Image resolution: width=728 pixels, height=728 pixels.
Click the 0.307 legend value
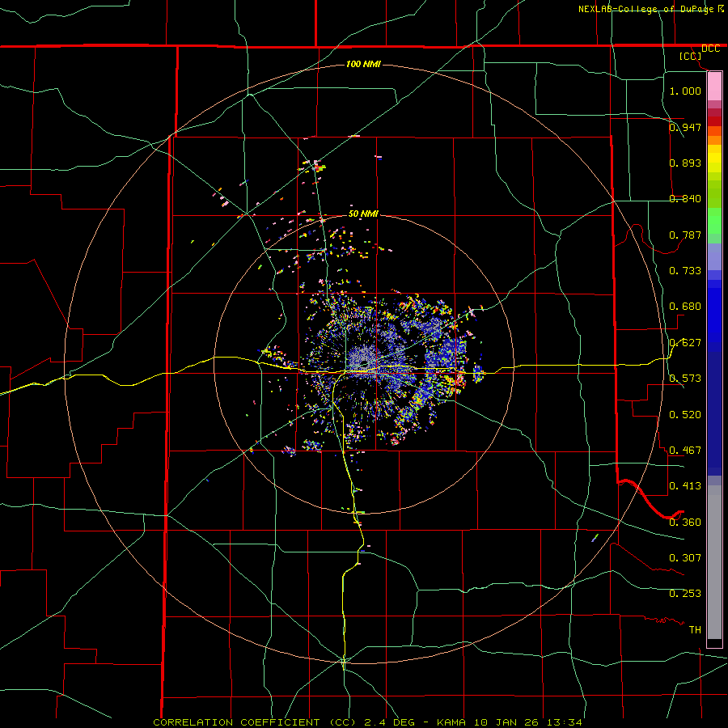pos(685,557)
